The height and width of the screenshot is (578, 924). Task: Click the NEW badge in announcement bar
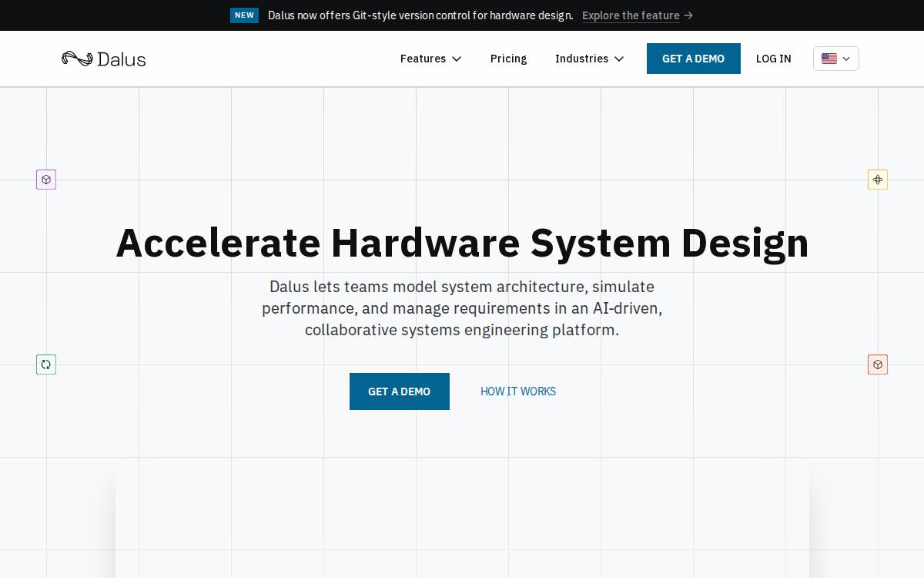(244, 15)
